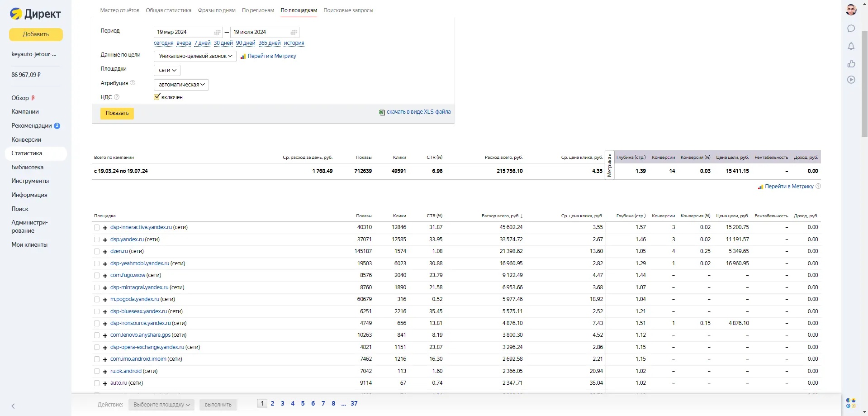Click the Директ logo
The image size is (868, 416).
[35, 14]
